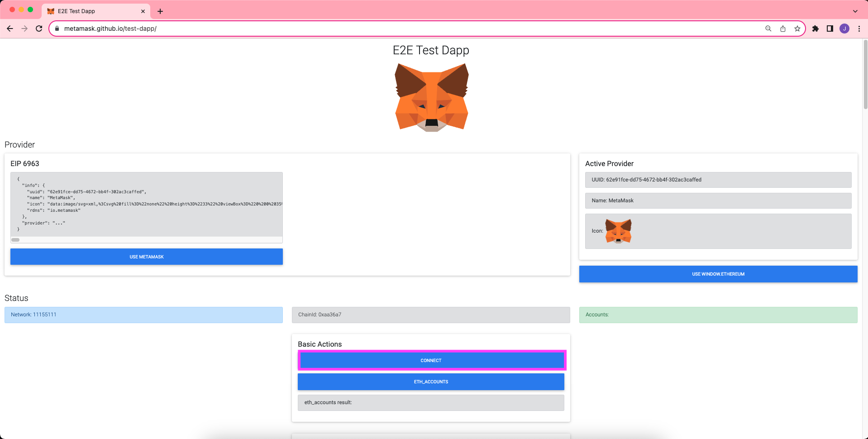Open the Extensions puzzle icon
This screenshot has width=868, height=439.
tap(815, 29)
